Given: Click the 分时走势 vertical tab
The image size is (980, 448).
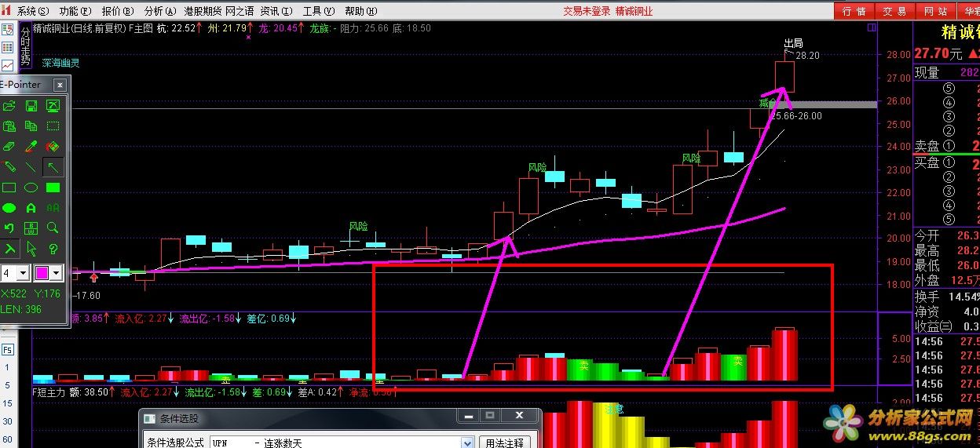Looking at the screenshot, I should 25,47.
